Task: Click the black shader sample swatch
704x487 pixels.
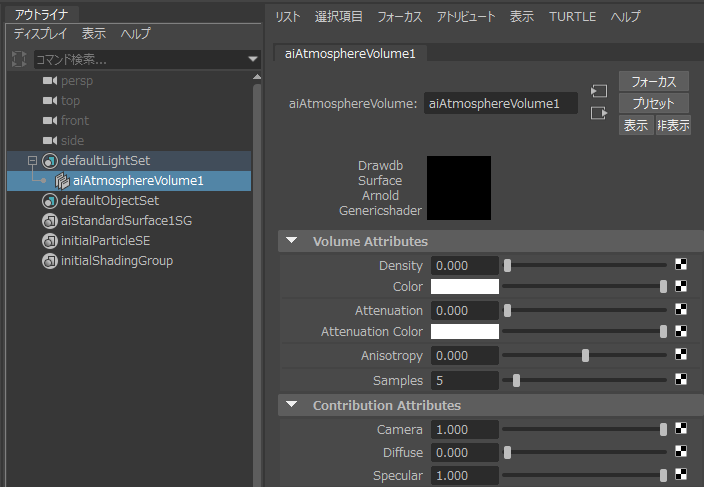Action: point(459,188)
